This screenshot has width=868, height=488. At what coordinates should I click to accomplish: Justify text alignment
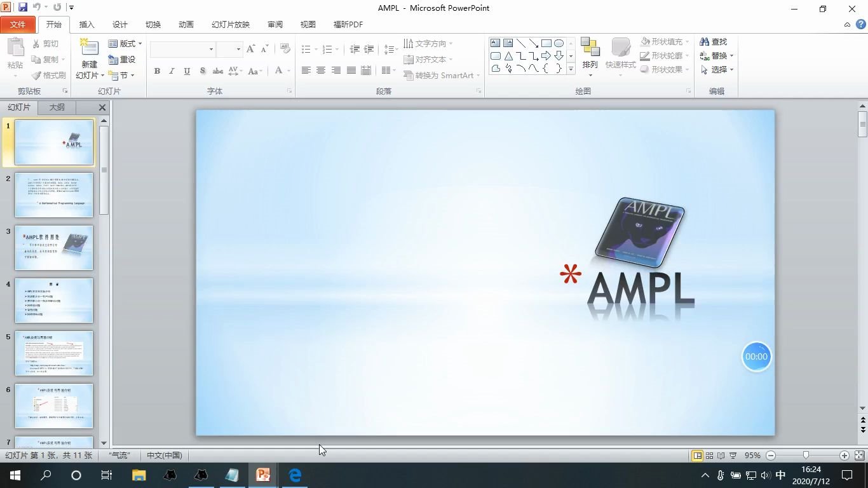pyautogui.click(x=351, y=71)
